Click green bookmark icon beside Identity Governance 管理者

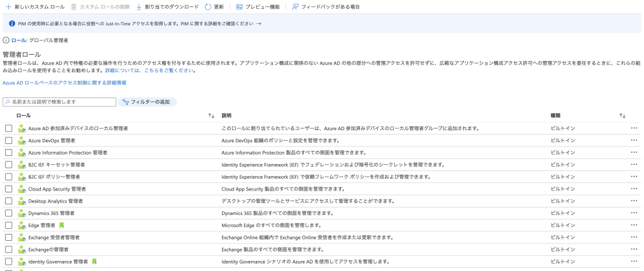coord(94,262)
